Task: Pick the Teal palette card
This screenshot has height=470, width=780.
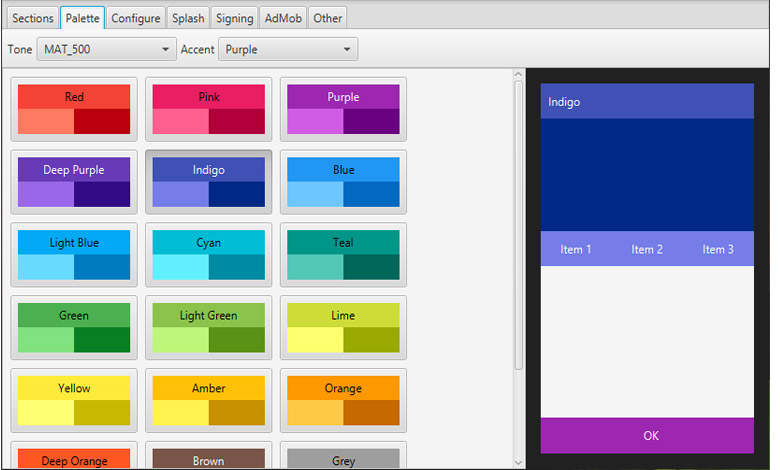Action: point(343,255)
